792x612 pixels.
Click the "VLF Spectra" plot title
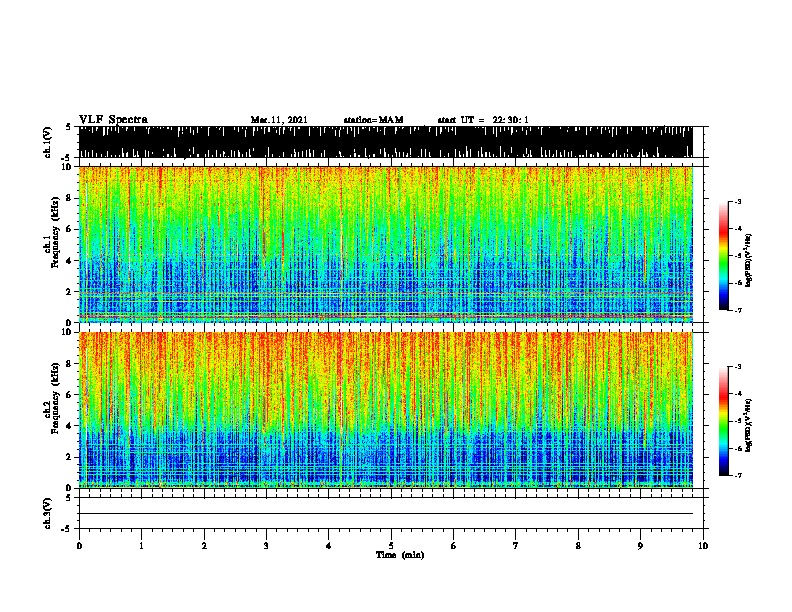[113, 120]
